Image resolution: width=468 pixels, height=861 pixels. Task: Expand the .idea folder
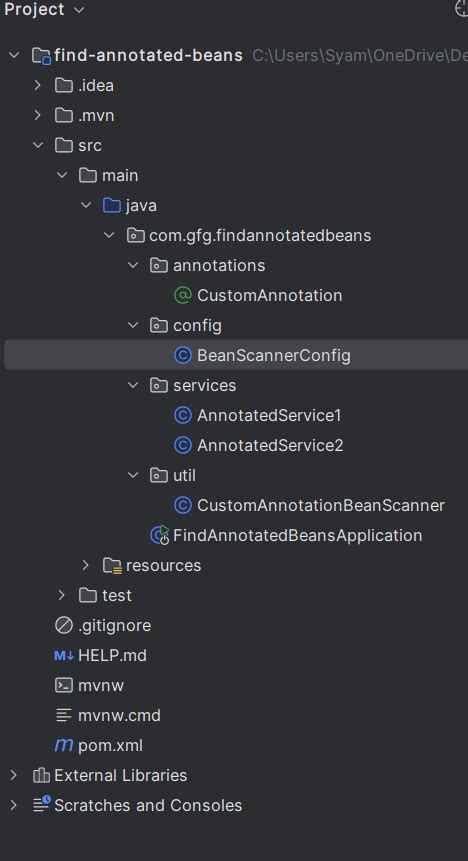point(37,86)
